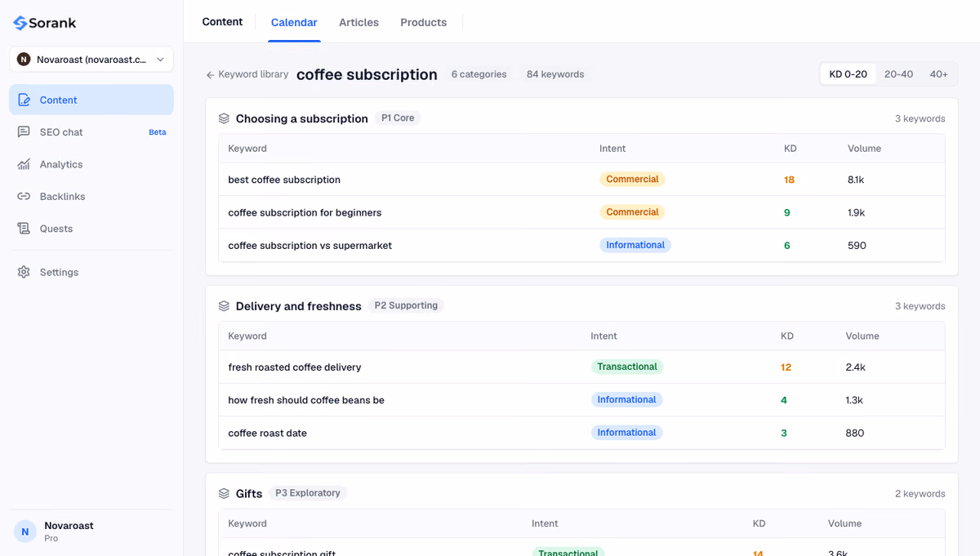This screenshot has width=980, height=556.
Task: Click the Analytics chart icon
Action: (x=24, y=164)
